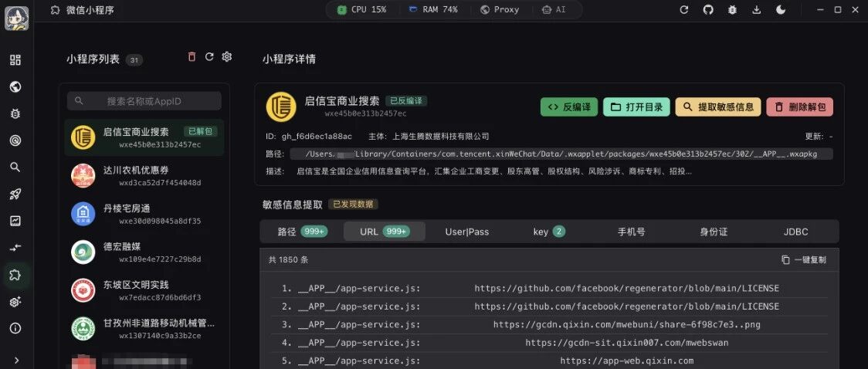Open the dashboard grid icon in sidebar

[15, 60]
